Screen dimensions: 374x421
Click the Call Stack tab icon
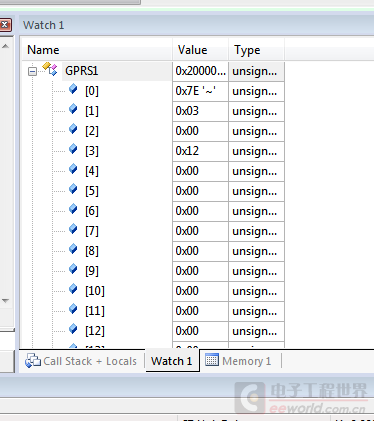32,361
